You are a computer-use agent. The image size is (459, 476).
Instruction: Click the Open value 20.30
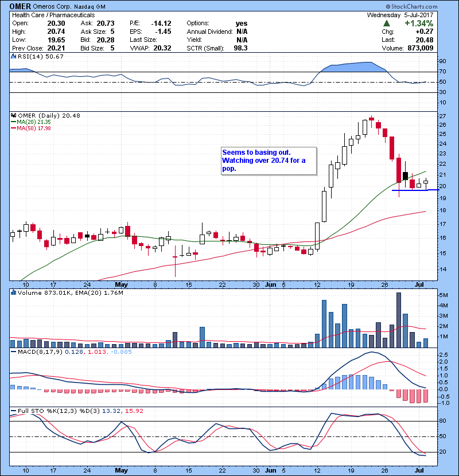tap(56, 24)
